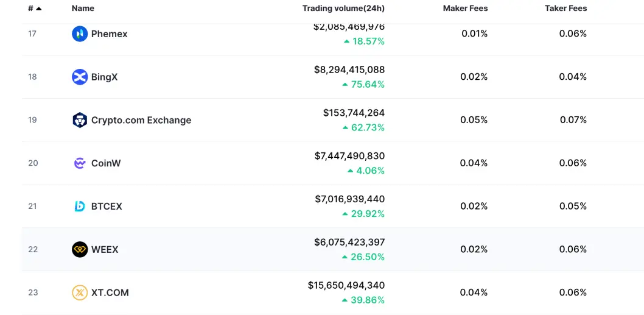Click the 4.06% change for CoinW
This screenshot has width=644, height=315.
366,171
